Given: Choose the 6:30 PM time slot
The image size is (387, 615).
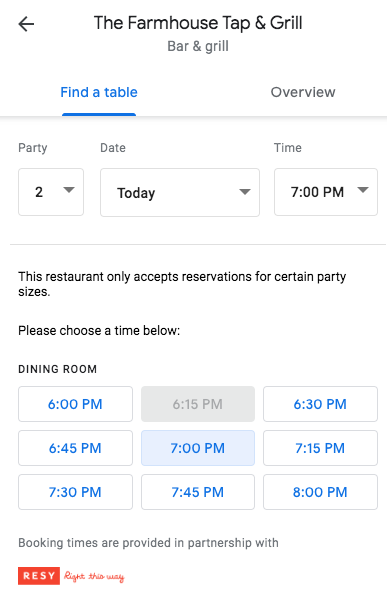Looking at the screenshot, I should click(320, 404).
